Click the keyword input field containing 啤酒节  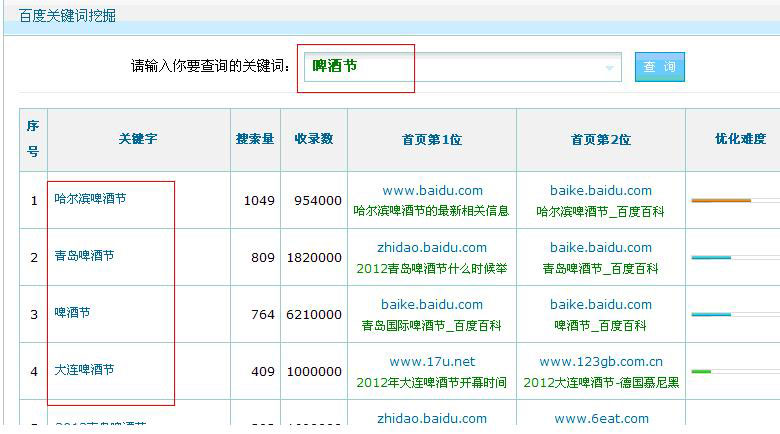(462, 67)
